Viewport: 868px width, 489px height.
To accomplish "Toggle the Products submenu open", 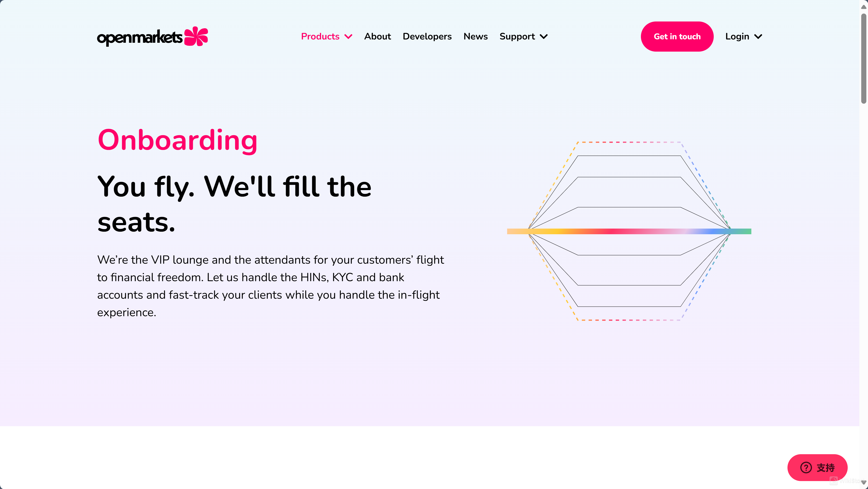I will click(327, 36).
